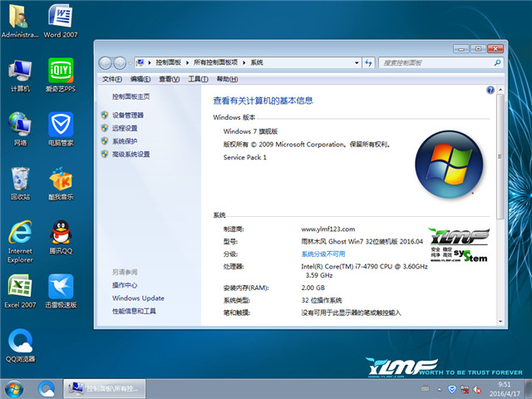Click the back navigation arrow
The height and width of the screenshot is (399, 532).
(x=106, y=63)
